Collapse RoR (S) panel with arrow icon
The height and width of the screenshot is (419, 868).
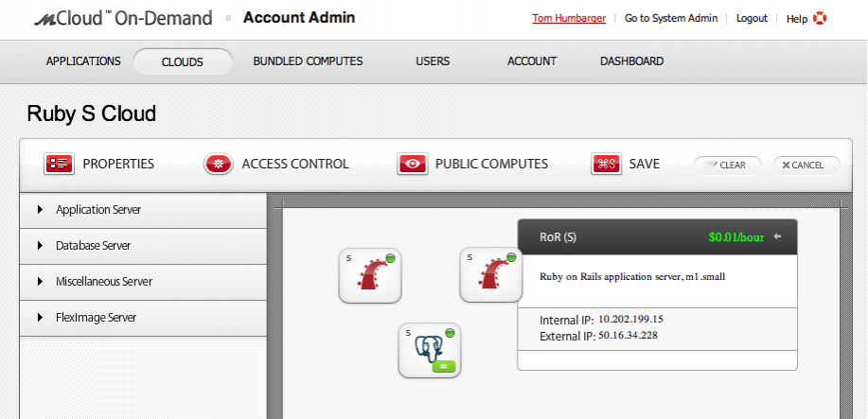pos(778,236)
